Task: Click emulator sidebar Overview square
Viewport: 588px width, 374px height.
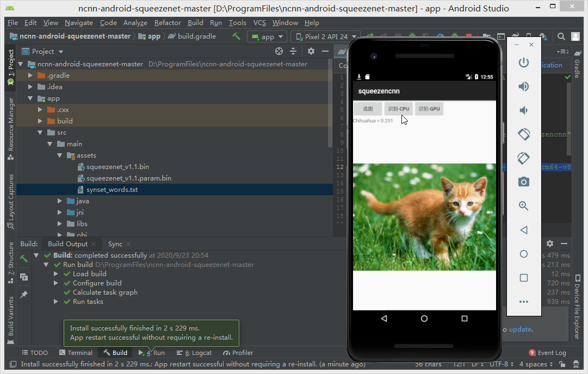Action: (x=523, y=278)
